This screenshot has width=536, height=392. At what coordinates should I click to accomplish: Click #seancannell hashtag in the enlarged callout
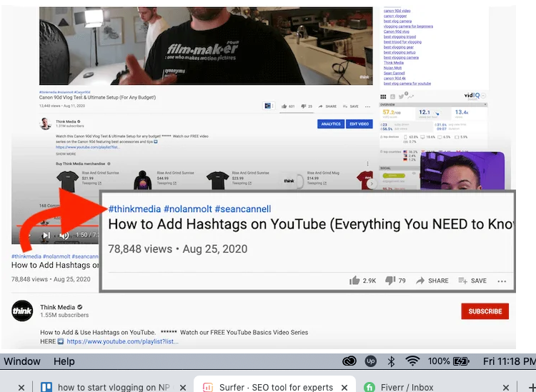point(243,209)
